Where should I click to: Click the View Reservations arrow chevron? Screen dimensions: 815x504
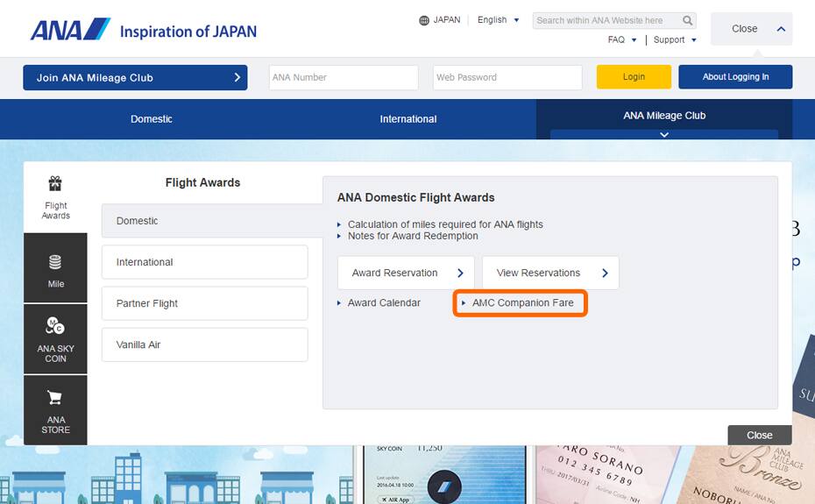[x=605, y=273]
